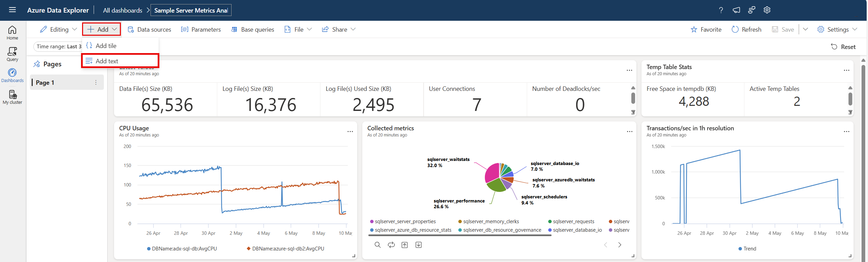Open the Feedback megaphone icon

736,10
